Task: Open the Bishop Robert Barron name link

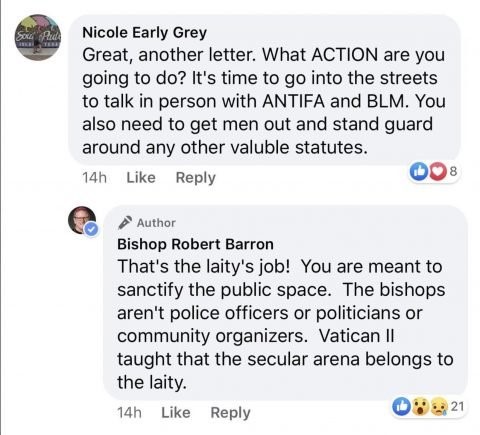Action: (195, 244)
